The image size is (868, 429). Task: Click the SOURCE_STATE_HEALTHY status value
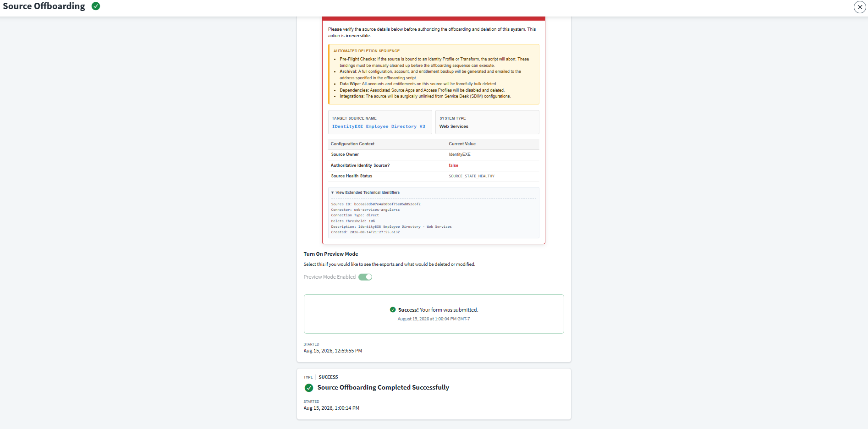[472, 176]
